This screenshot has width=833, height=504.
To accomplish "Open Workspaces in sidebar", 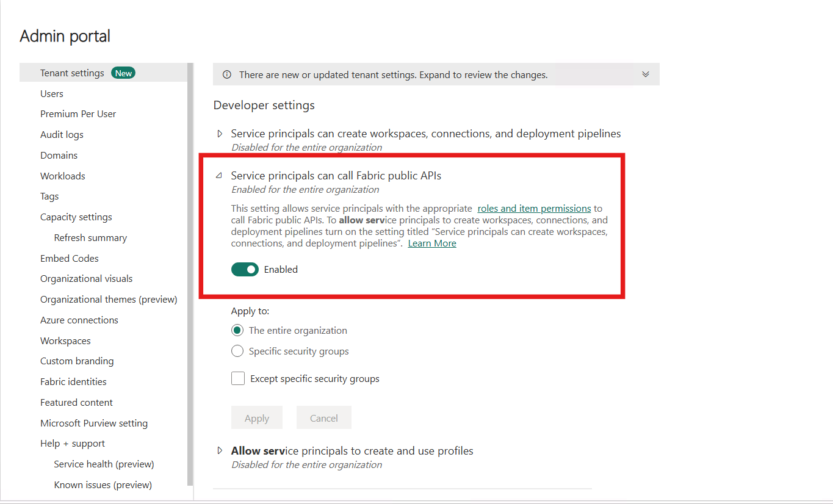I will (x=65, y=341).
